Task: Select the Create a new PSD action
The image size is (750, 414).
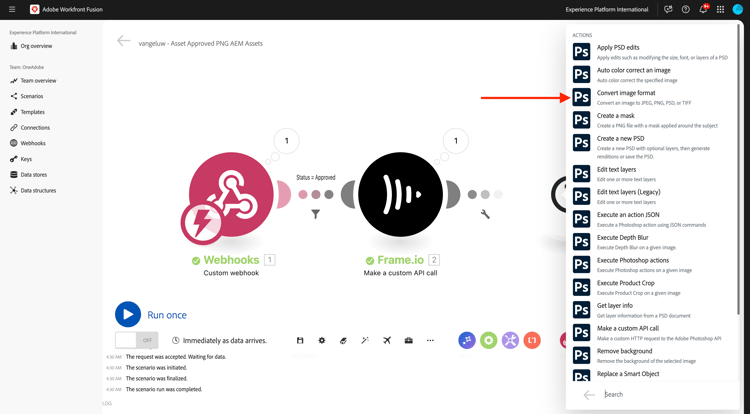Action: (652, 147)
